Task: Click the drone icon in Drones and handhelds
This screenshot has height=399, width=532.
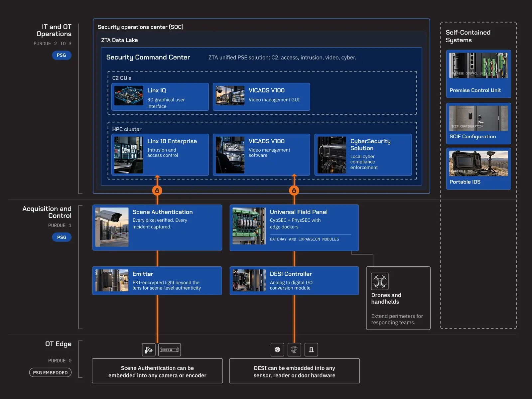Action: point(380,282)
